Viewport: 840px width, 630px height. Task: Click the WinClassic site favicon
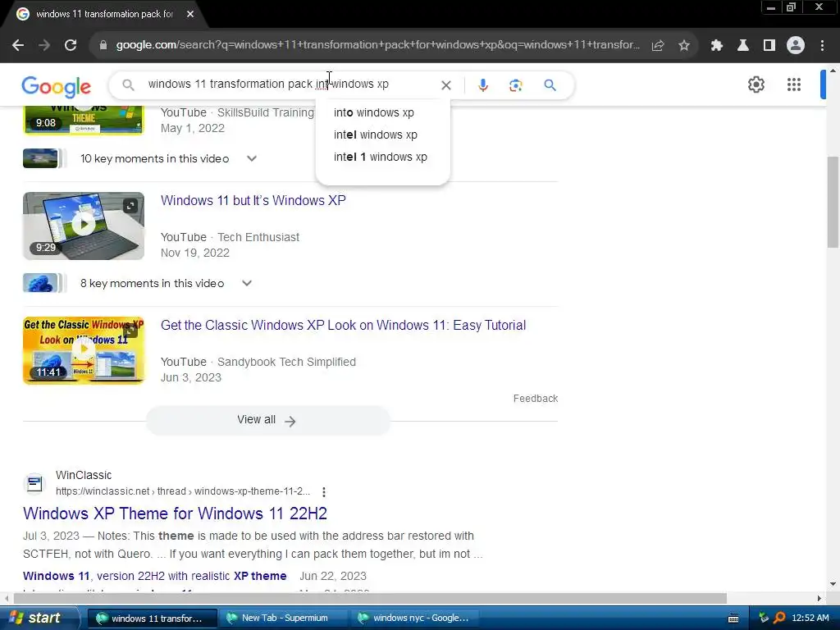click(x=34, y=484)
